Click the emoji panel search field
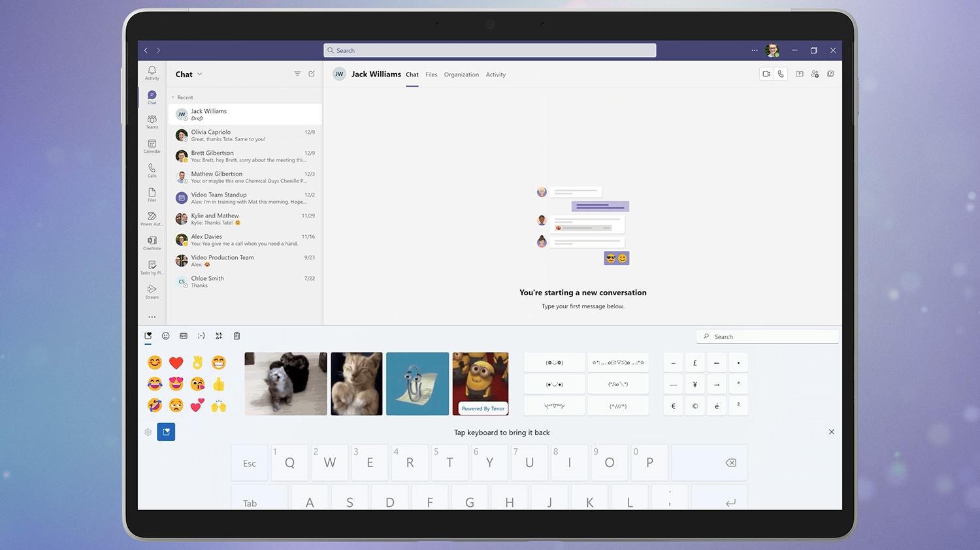Viewport: 980px width, 550px height. [768, 337]
